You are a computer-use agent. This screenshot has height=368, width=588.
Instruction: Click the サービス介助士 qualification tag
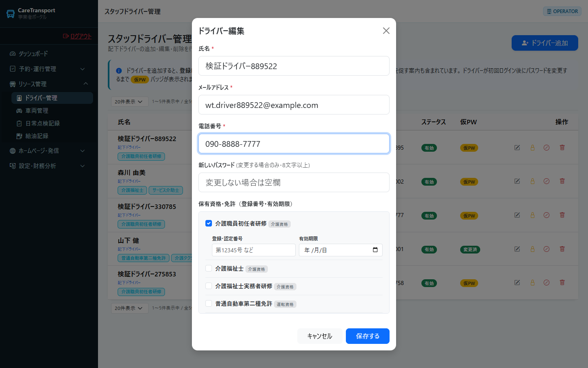tap(166, 190)
